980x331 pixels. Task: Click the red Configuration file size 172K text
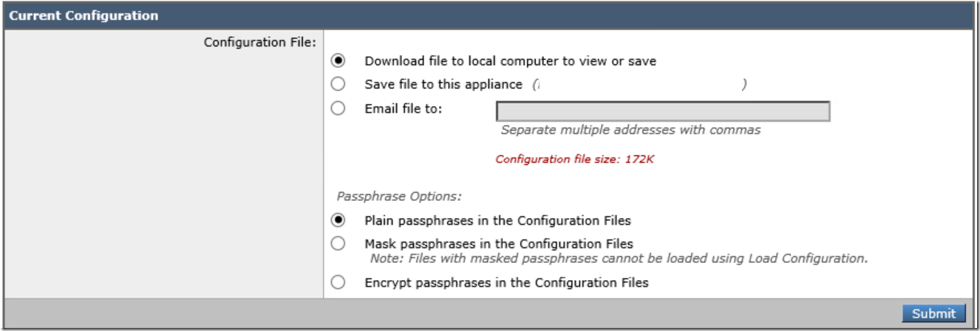tap(574, 159)
